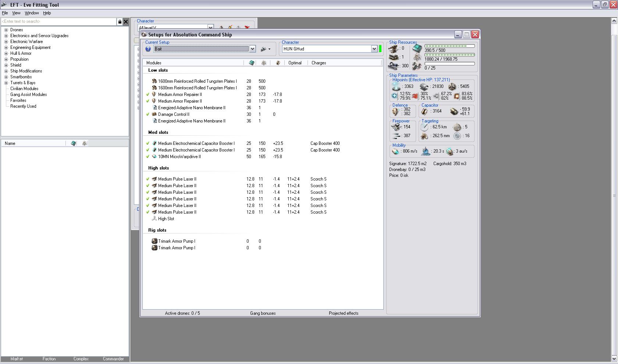This screenshot has height=364, width=618.
Task: Expand the Hull & Armor category
Action: click(6, 53)
